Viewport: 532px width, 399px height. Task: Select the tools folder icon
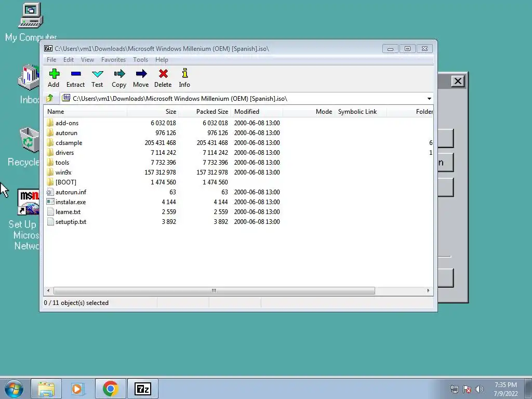click(50, 162)
